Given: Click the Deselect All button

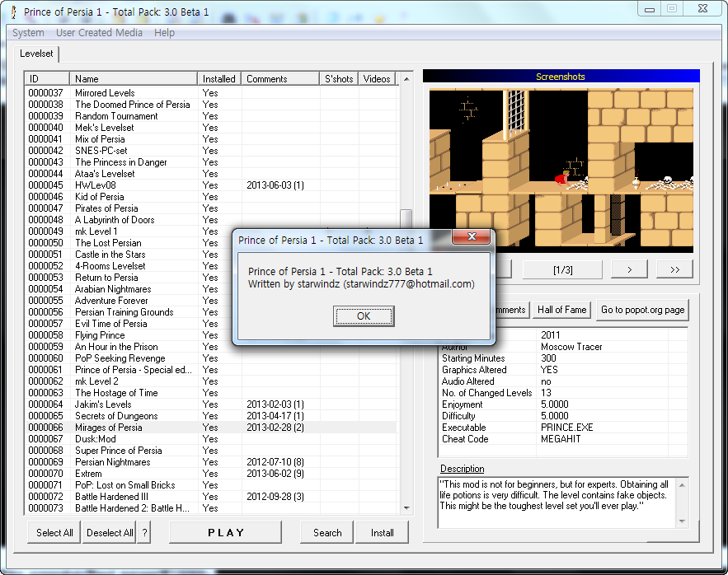Looking at the screenshot, I should [x=110, y=532].
